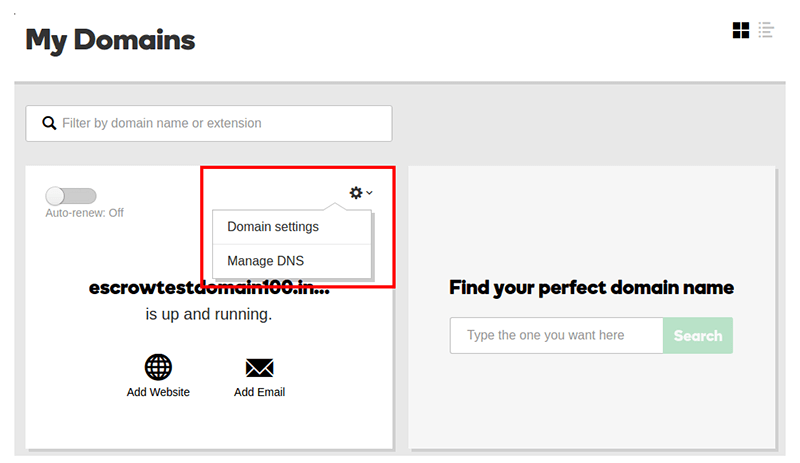Collapse the menu via the gear's chevron arrow
Viewport: 800px width, 463px height.
tap(370, 193)
